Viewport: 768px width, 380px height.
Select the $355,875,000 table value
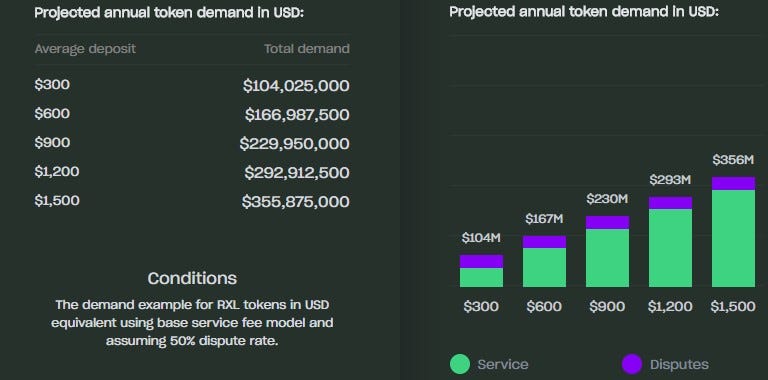tap(295, 202)
